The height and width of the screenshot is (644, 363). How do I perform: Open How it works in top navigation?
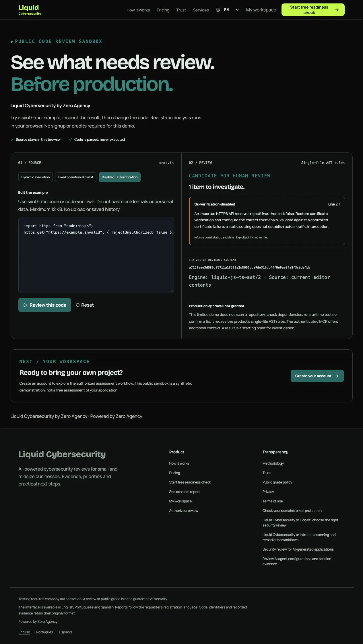tap(138, 10)
